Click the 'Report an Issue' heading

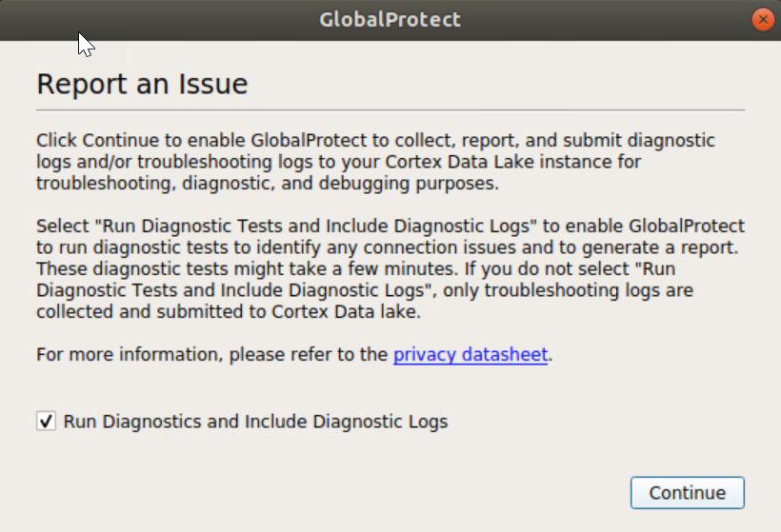pyautogui.click(x=142, y=85)
